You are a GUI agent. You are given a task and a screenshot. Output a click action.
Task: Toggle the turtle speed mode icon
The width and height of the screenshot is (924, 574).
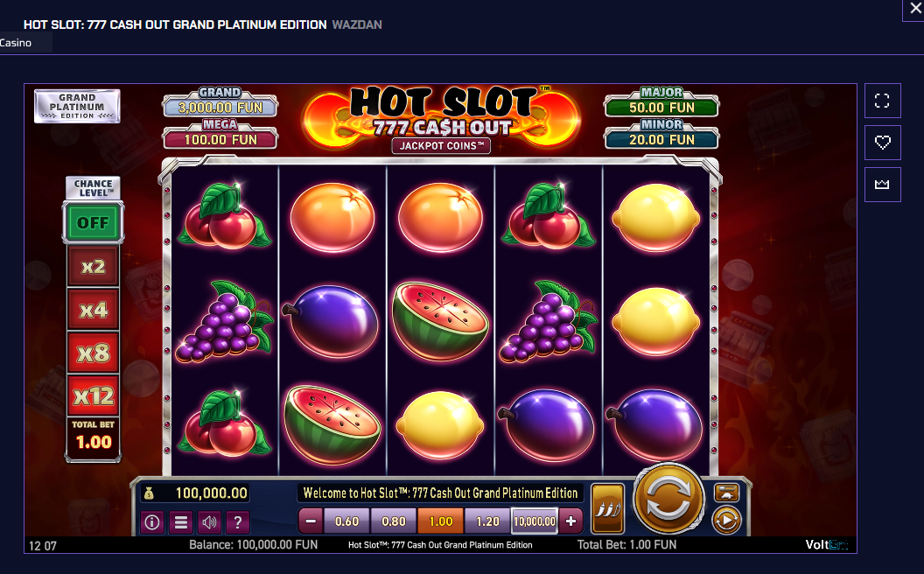(726, 493)
